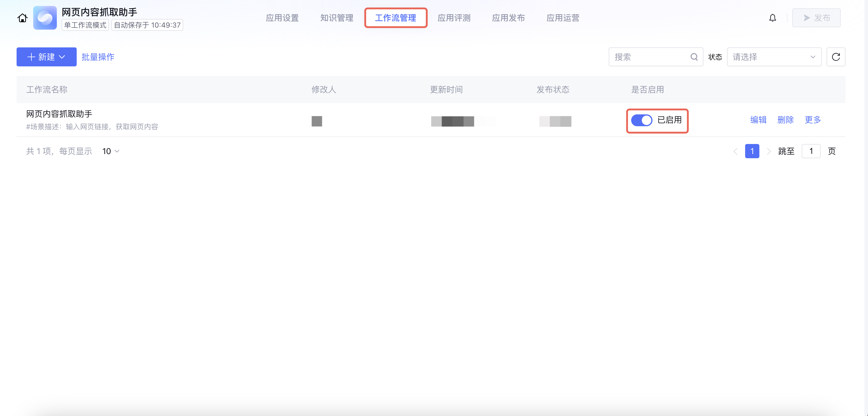Click 编辑 for the workflow
Viewport: 868px width, 416px height.
(x=758, y=120)
